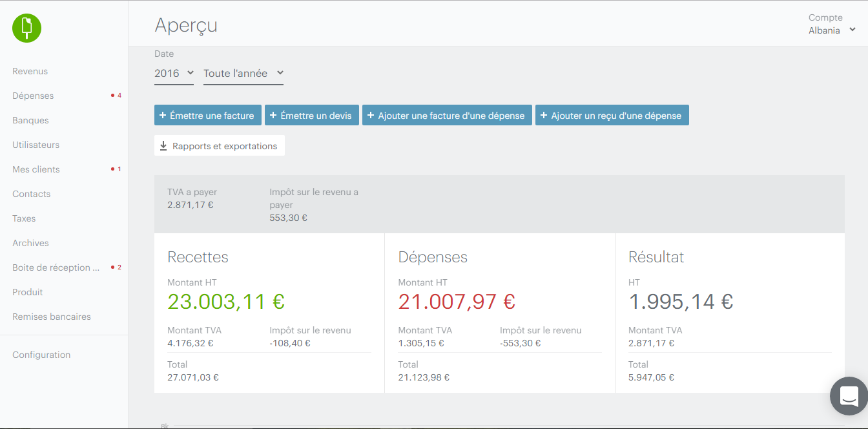
Task: Select Remises bancaires menu item
Action: [52, 317]
